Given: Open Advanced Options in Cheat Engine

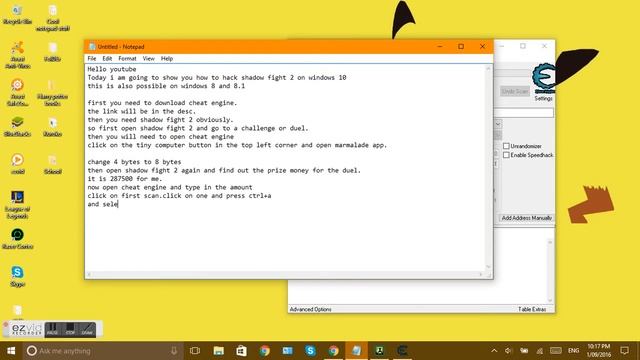Looking at the screenshot, I should [310, 309].
